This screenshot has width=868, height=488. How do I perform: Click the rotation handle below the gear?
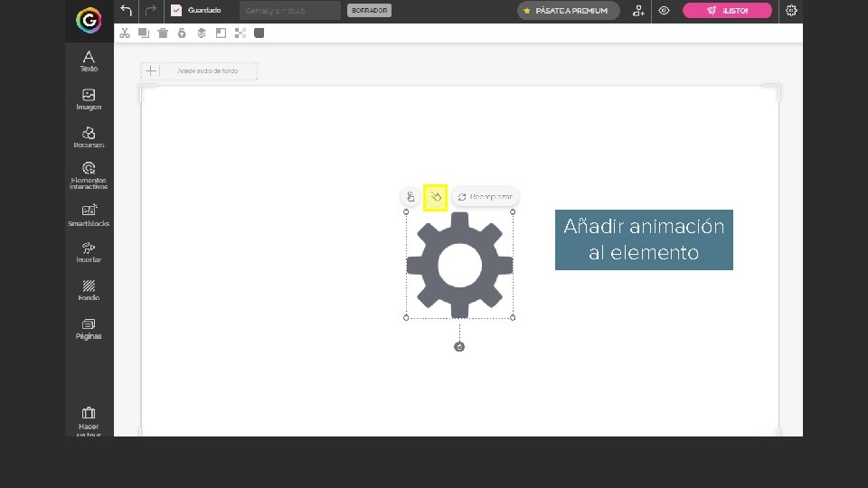[459, 347]
